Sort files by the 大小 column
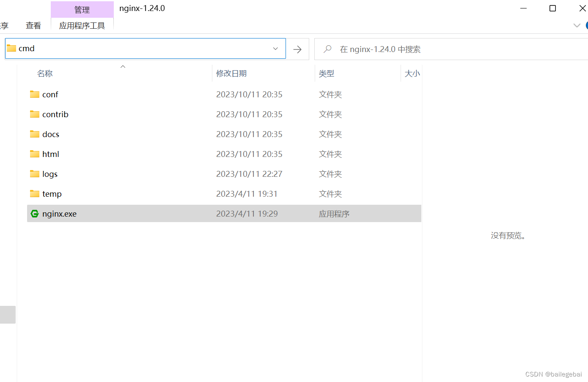The height and width of the screenshot is (382, 588). (412, 74)
